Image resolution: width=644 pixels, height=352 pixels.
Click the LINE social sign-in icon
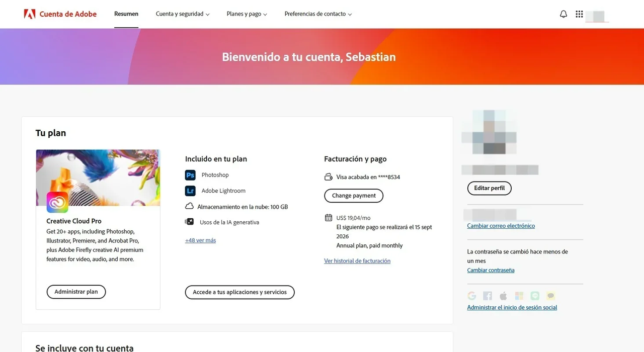(x=535, y=296)
